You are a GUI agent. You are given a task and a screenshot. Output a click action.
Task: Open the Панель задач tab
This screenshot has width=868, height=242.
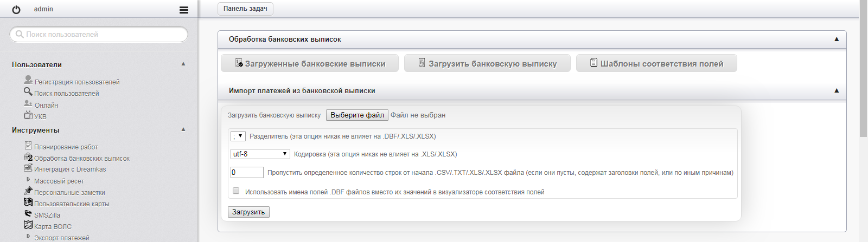click(245, 9)
